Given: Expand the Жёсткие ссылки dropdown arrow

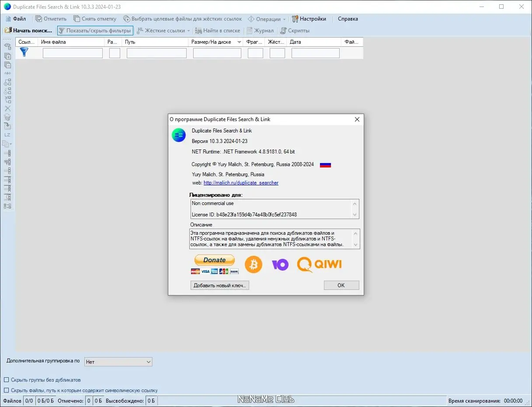Looking at the screenshot, I should 189,31.
